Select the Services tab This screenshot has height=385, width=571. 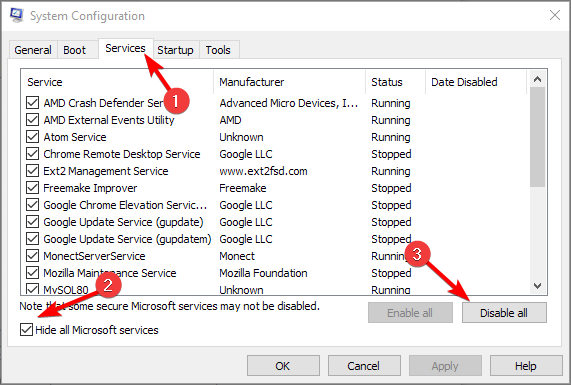pyautogui.click(x=125, y=48)
